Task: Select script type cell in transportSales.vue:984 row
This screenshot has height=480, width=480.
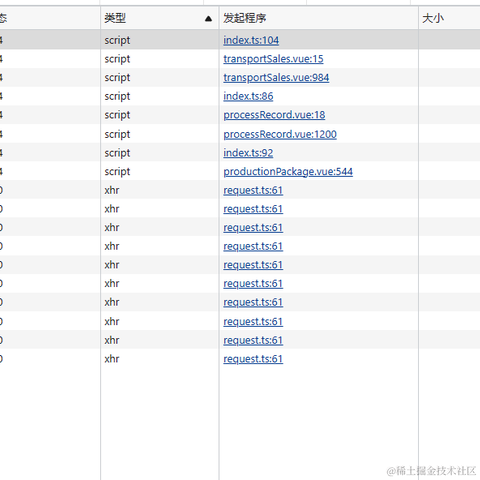Action: pos(160,78)
